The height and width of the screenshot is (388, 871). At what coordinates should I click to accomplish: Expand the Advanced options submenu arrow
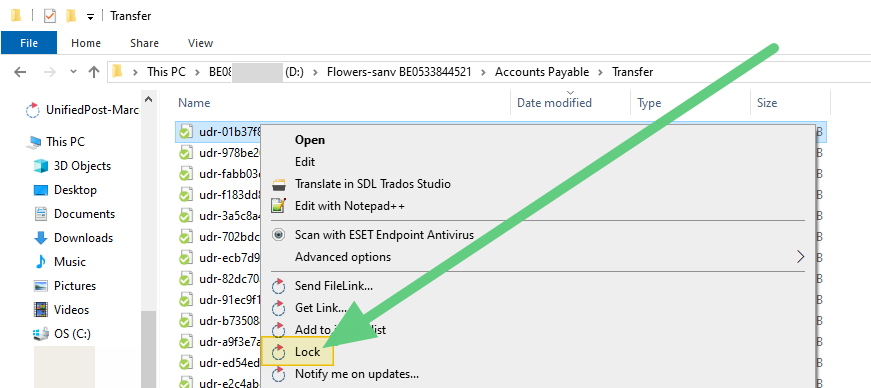800,257
